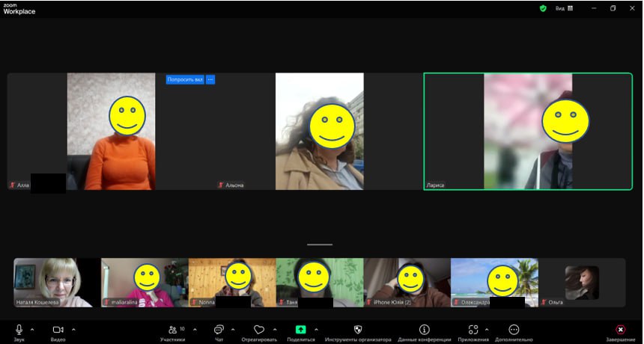Expand the arrow next to Участники
This screenshot has width=644, height=344.
193,329
